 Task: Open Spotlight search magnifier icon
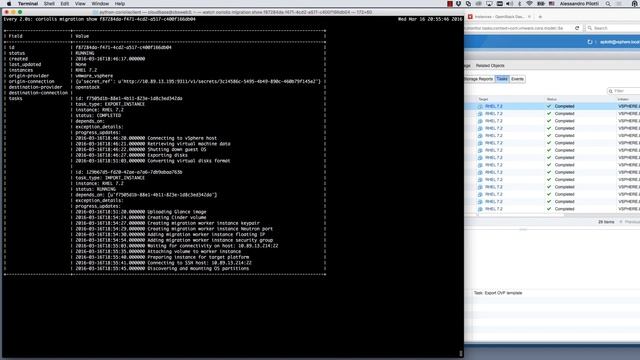608,4
